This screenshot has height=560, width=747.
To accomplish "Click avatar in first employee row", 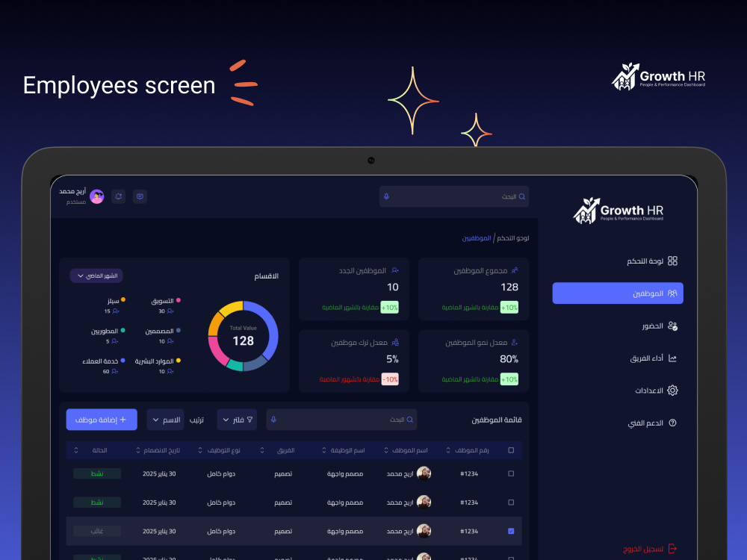I will 424,473.
